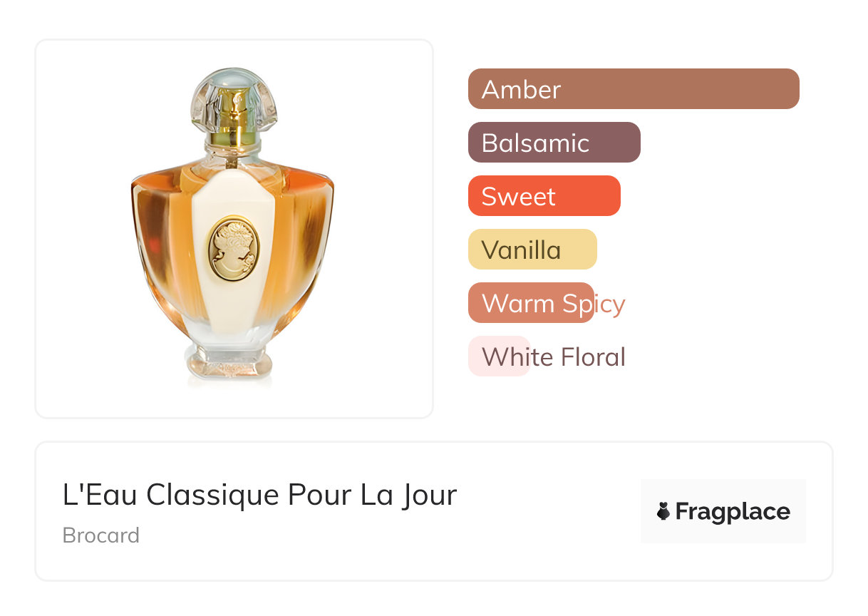The height and width of the screenshot is (616, 868).
Task: Open the L'Eau Classique Pour La Jour title
Action: click(x=259, y=495)
